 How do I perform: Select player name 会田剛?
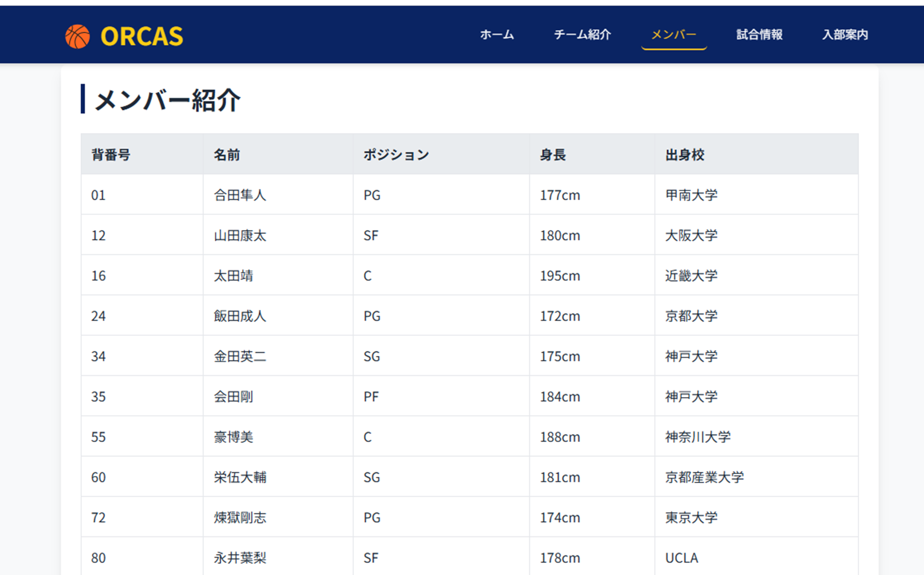[233, 397]
